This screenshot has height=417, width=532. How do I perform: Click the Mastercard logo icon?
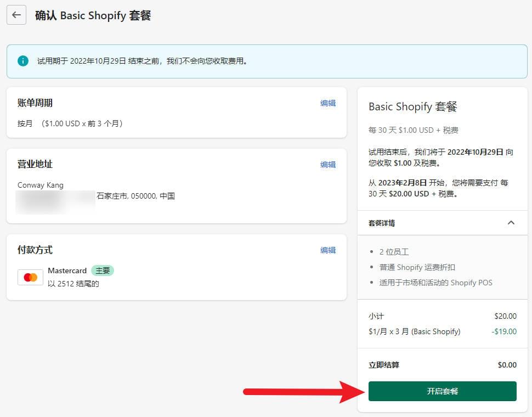tap(31, 277)
